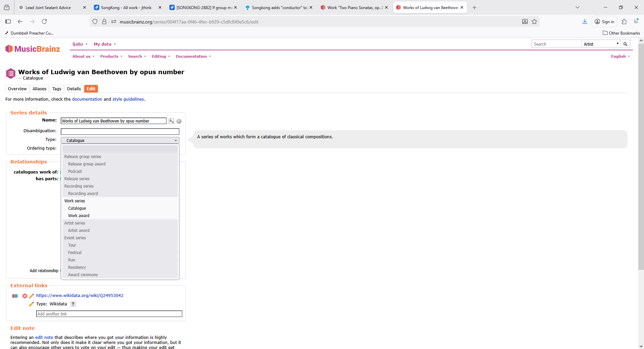Image resolution: width=644 pixels, height=349 pixels.
Task: Expand the English language menu
Action: pos(620,56)
